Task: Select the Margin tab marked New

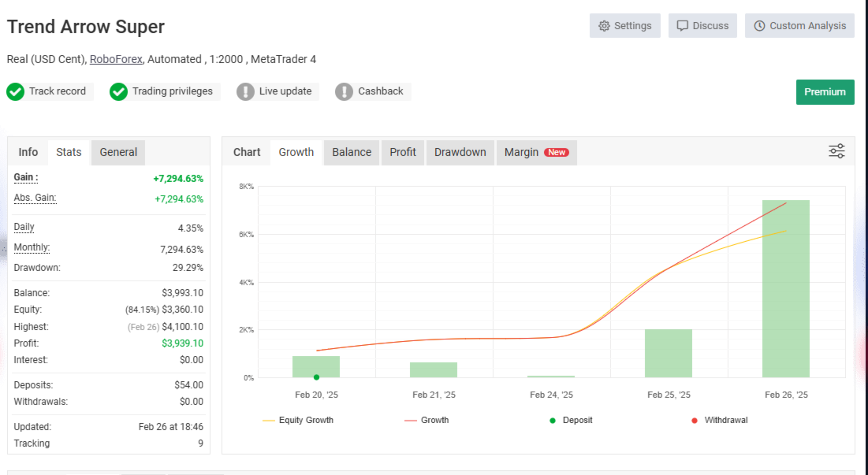Action: tap(536, 152)
